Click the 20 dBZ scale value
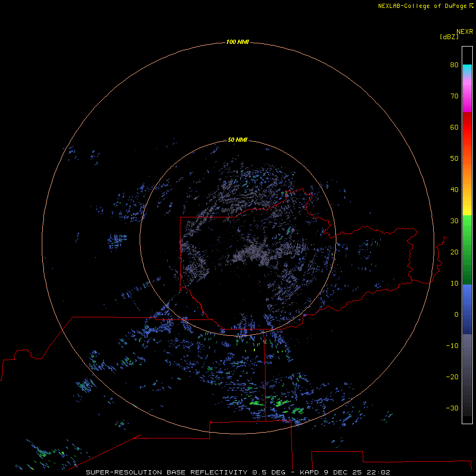Screen dimensions: 476x476 454,252
